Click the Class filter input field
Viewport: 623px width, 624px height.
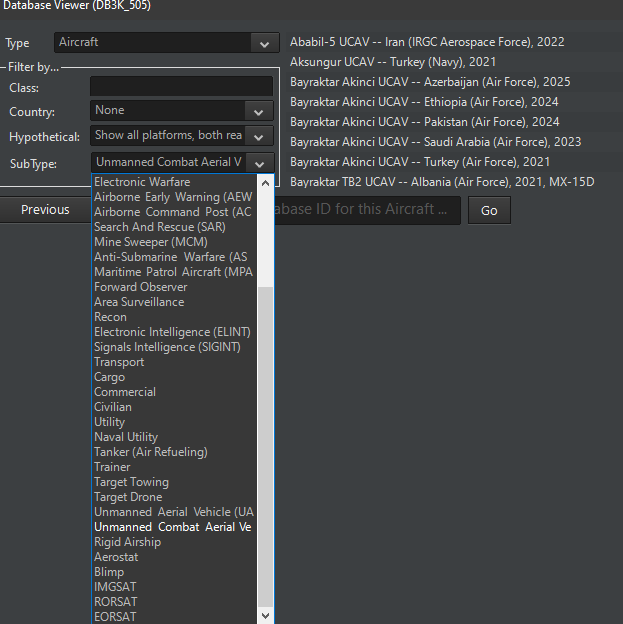click(182, 86)
